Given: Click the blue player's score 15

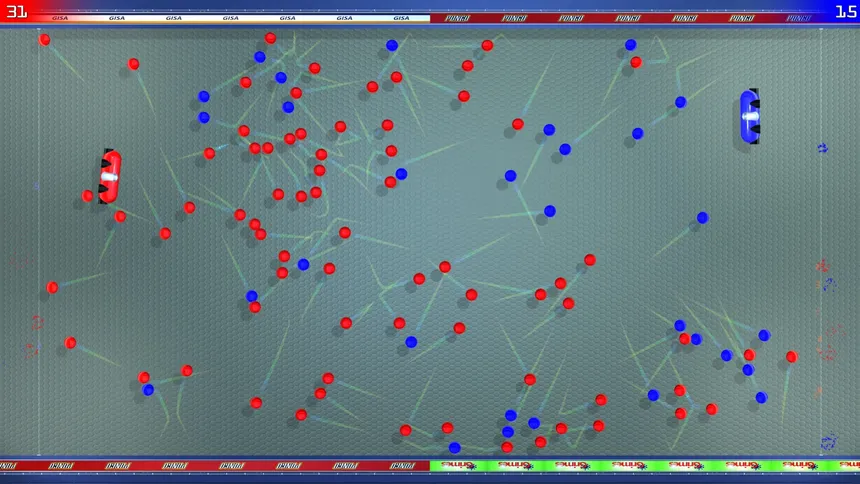Looking at the screenshot, I should (845, 11).
